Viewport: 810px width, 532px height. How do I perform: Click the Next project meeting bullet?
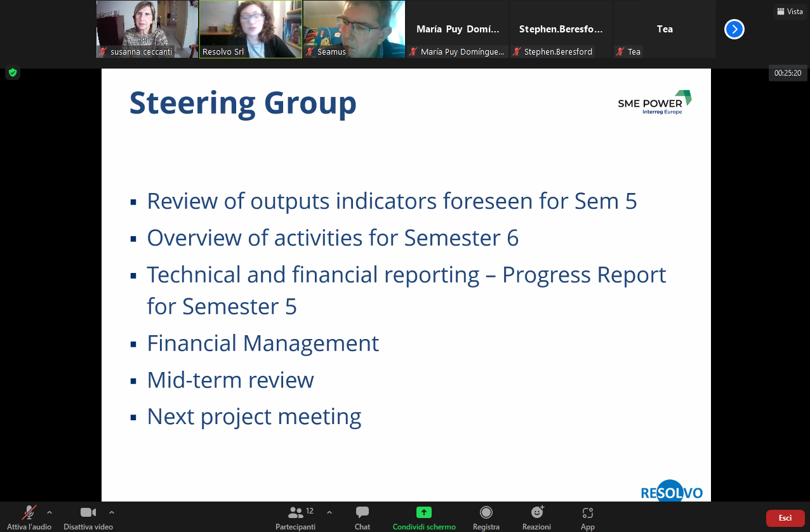[254, 416]
